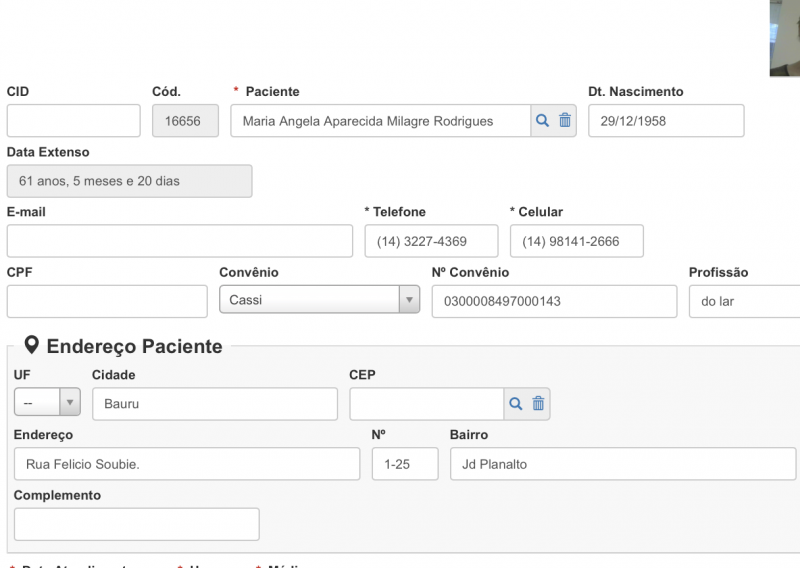The image size is (800, 568).
Task: Focus the empty CPF field
Action: point(107,301)
